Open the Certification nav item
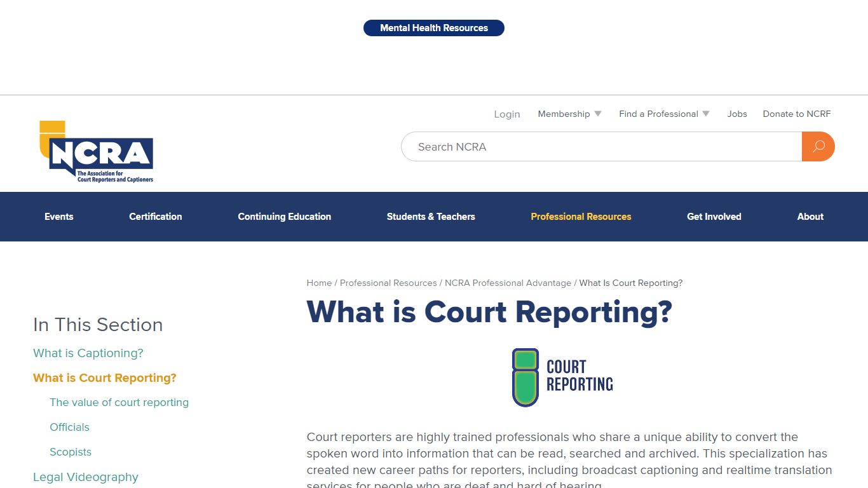This screenshot has height=488, width=868. pyautogui.click(x=156, y=217)
